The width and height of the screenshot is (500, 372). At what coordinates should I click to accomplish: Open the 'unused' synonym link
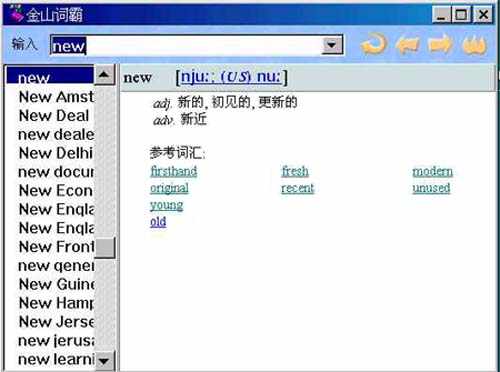pos(431,188)
